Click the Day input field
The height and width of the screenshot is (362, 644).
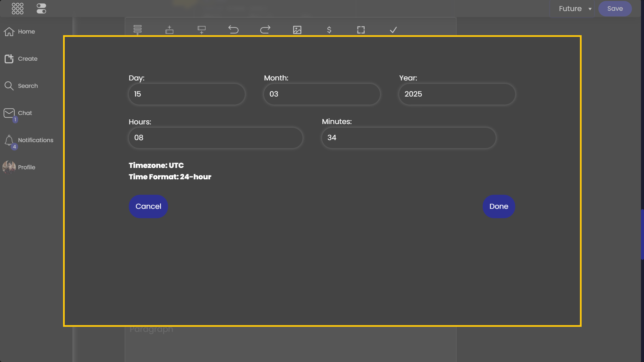click(x=187, y=94)
